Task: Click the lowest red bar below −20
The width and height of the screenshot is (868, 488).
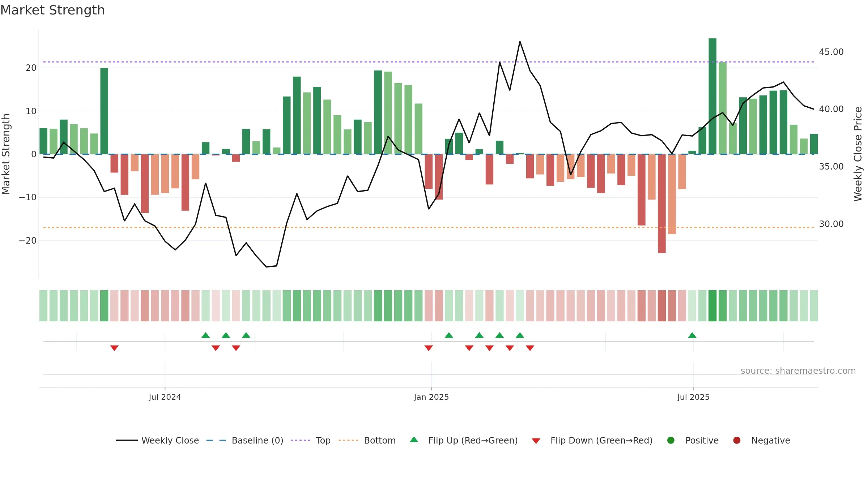Action: 662,204
